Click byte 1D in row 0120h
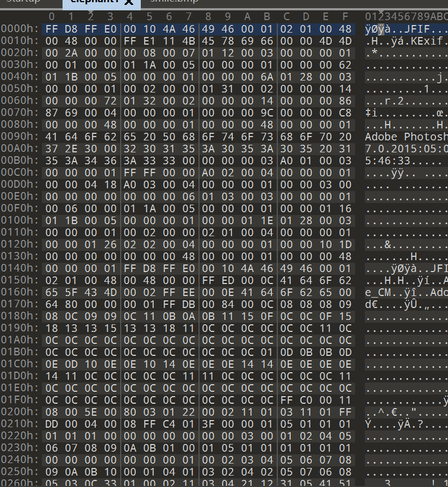Image resolution: width=448 pixels, height=487 pixels. 345,244
